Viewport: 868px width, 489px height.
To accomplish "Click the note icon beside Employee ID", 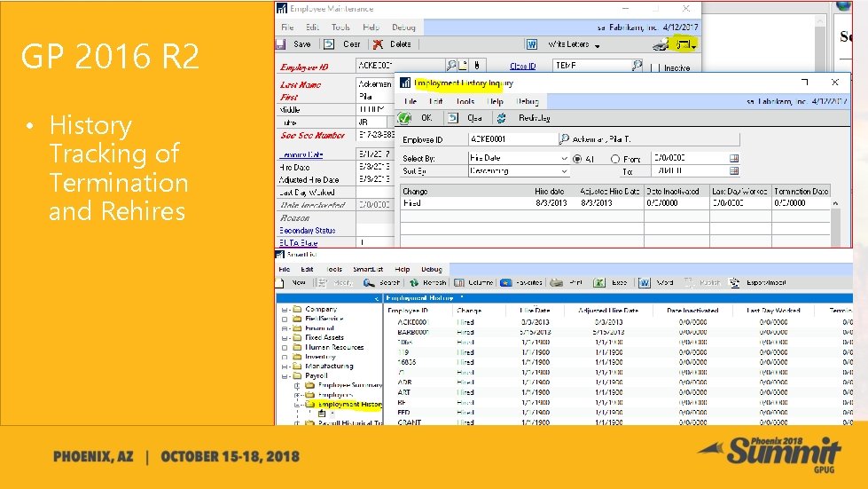I will tap(464, 66).
